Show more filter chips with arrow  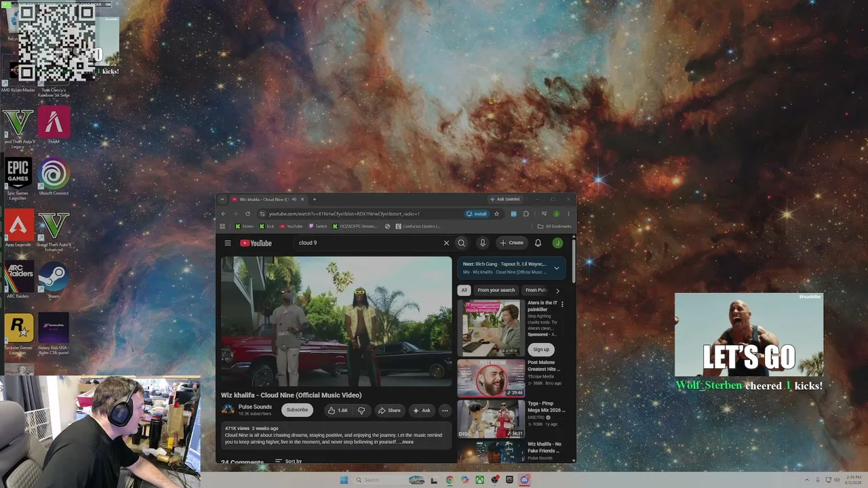click(557, 291)
